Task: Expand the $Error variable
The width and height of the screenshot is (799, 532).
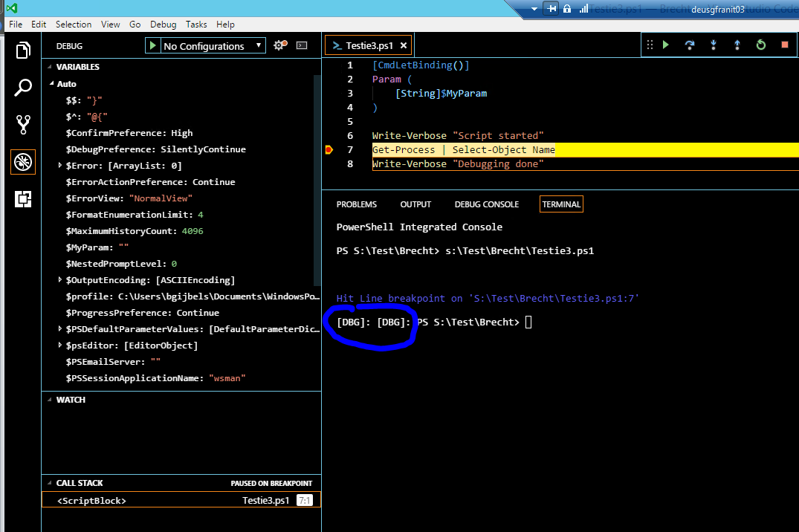Action: [61, 165]
